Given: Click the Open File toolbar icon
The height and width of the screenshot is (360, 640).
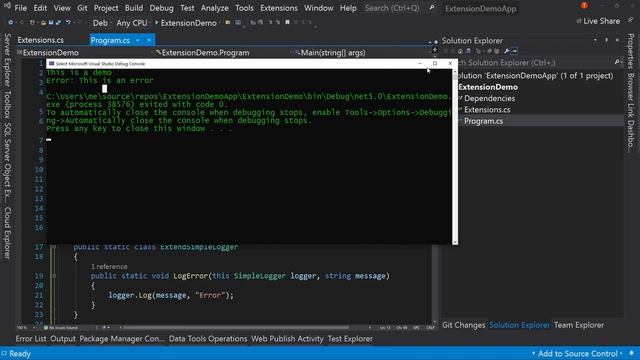Looking at the screenshot, I should (x=43, y=23).
